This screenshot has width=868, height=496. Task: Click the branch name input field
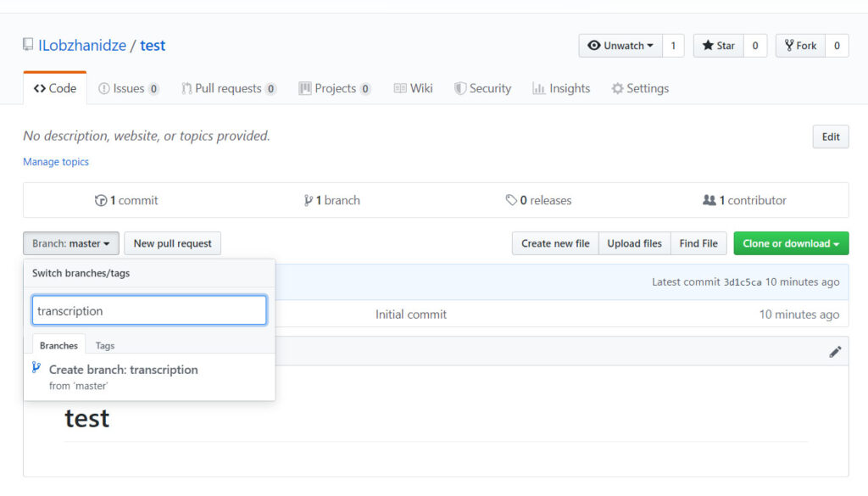pos(149,311)
